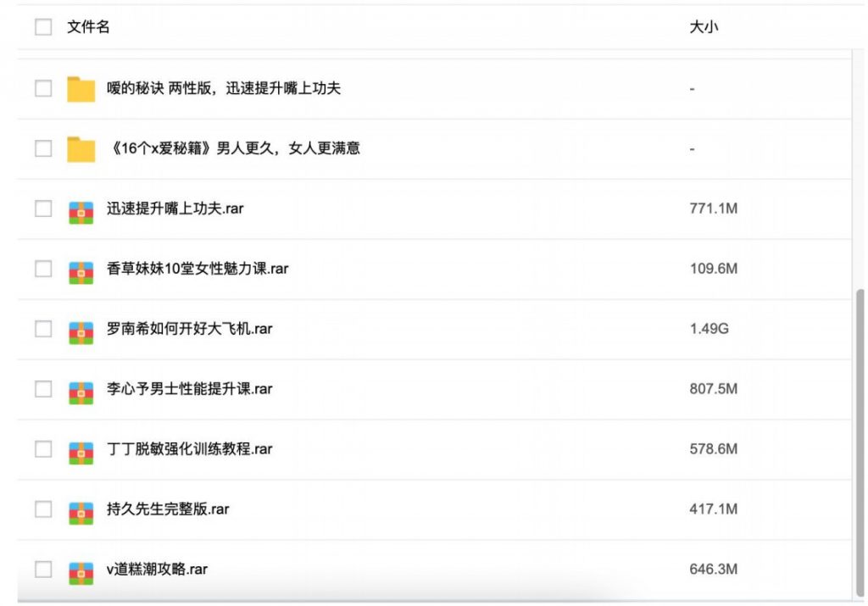Click the archive icon of v道糕潮攻略.rar

pos(81,573)
